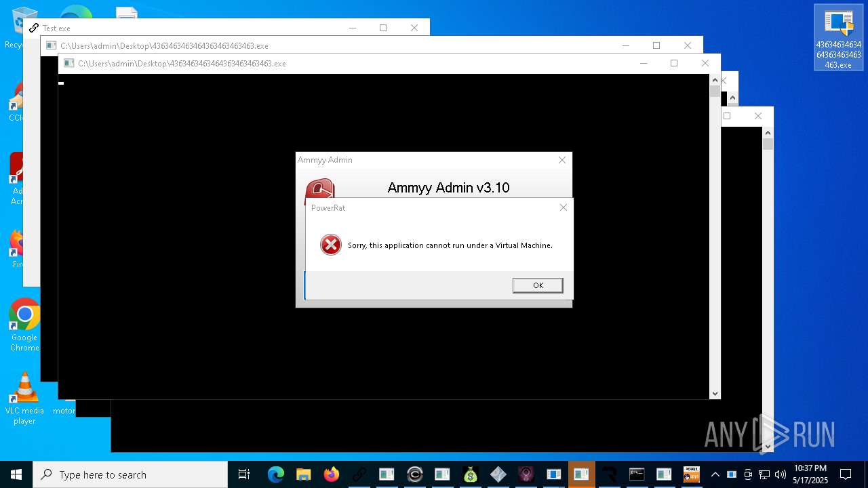This screenshot has height=488, width=868.
Task: Click the Ammyy Admin red logo icon
Action: 319,188
